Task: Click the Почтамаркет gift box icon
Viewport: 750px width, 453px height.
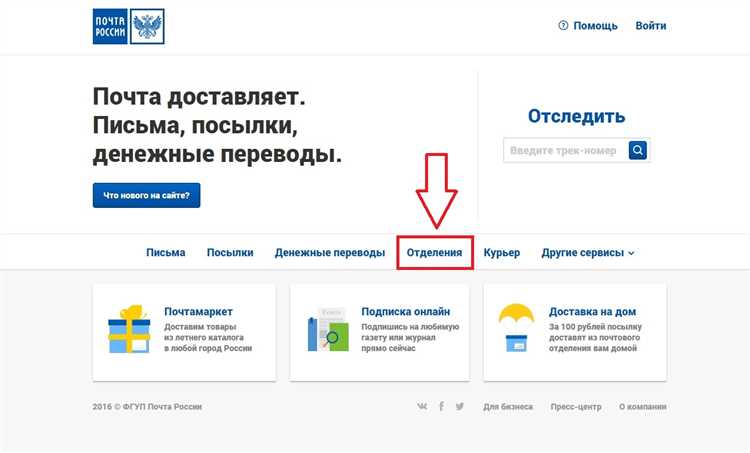Action: [x=129, y=329]
